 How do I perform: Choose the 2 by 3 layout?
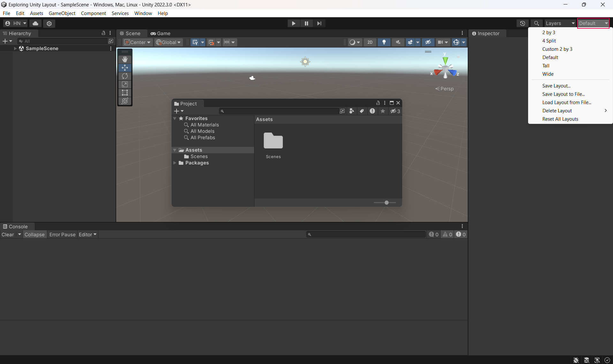coord(549,33)
